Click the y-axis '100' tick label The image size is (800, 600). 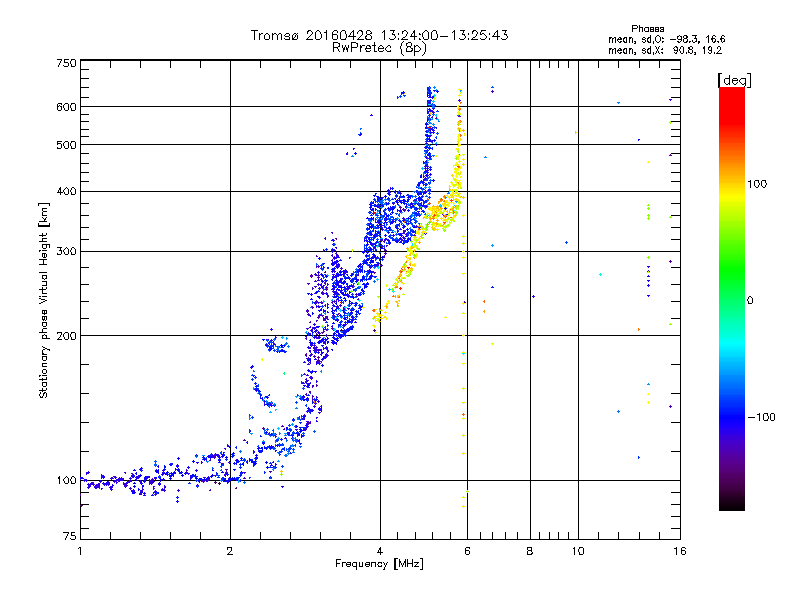[x=67, y=481]
